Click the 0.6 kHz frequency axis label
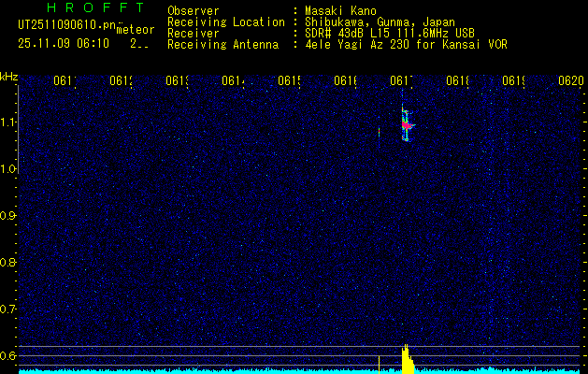Viewport: 588px width, 374px height. (x=8, y=355)
